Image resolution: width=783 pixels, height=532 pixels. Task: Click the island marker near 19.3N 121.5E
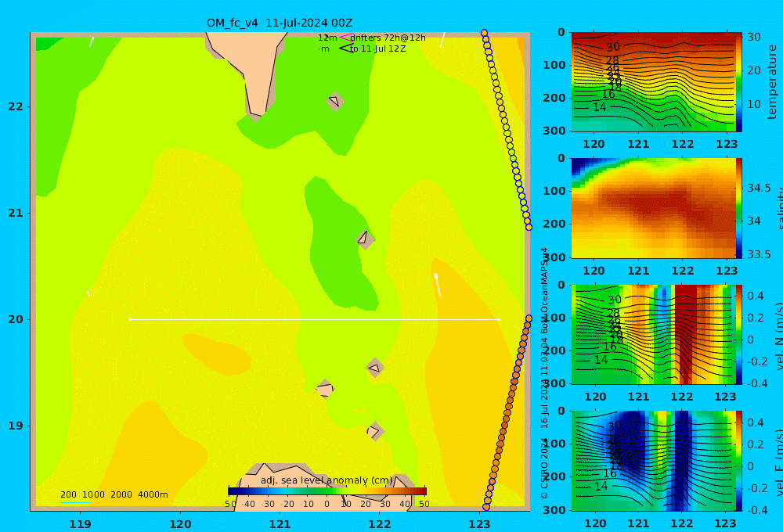(325, 389)
